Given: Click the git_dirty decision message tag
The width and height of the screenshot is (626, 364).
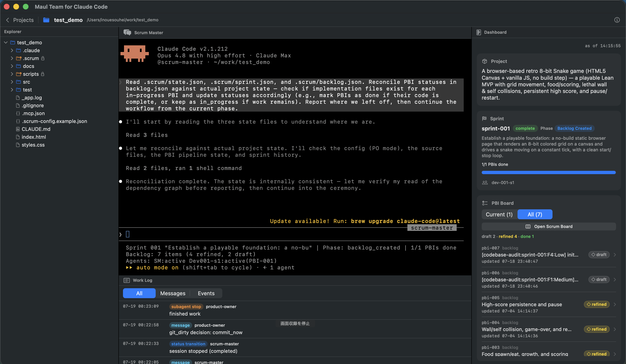Looking at the screenshot, I should click(180, 325).
